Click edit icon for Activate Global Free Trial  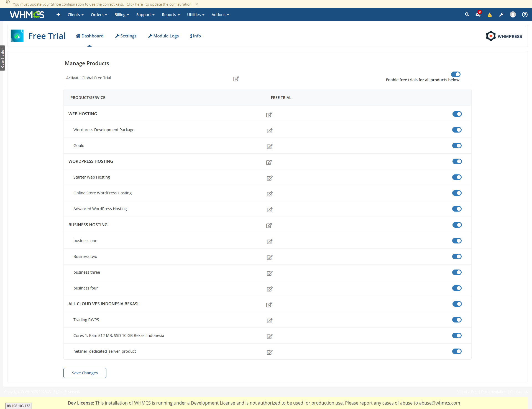[236, 79]
